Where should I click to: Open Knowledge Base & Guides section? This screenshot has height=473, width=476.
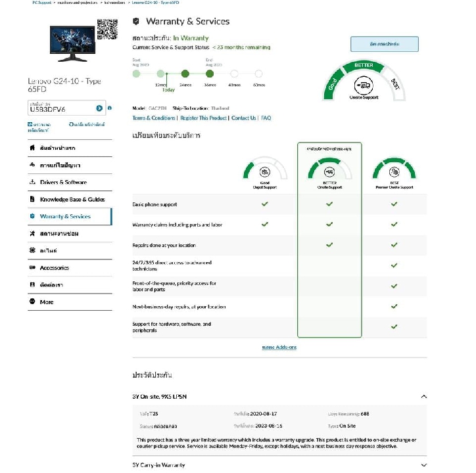(x=70, y=199)
